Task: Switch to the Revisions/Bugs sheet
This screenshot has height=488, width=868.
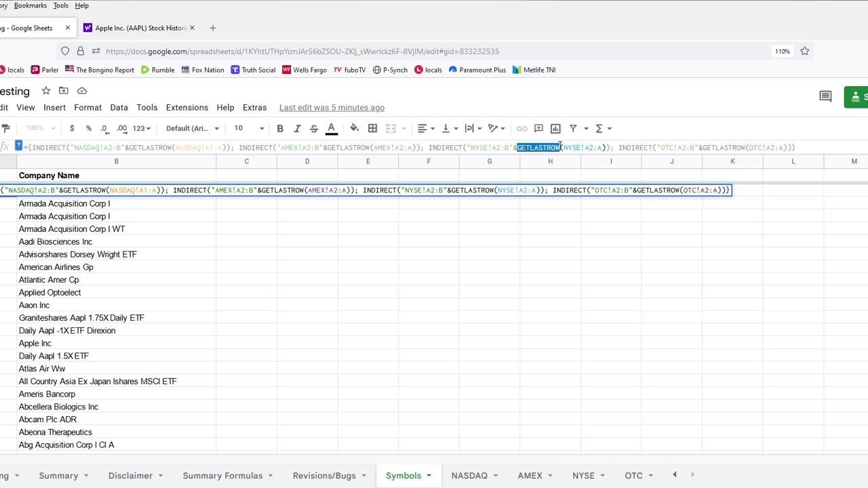Action: 324,476
